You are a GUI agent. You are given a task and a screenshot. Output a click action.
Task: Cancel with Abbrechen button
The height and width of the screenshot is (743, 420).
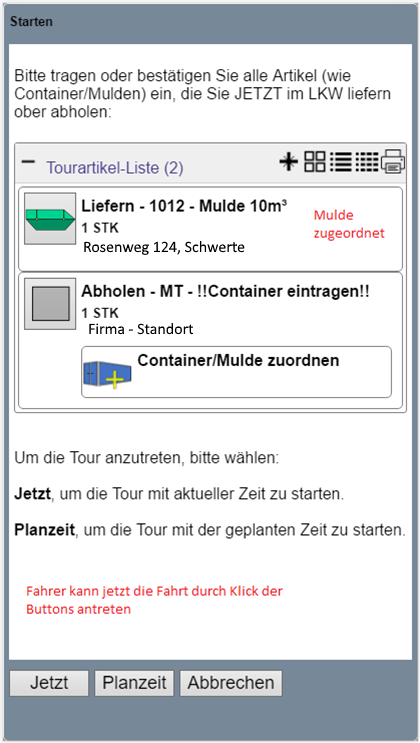pyautogui.click(x=231, y=683)
